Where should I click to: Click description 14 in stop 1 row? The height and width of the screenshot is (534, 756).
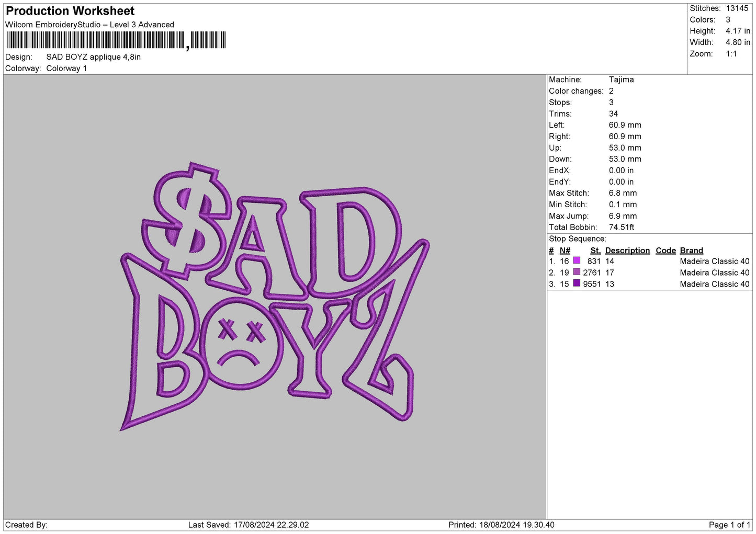click(610, 262)
